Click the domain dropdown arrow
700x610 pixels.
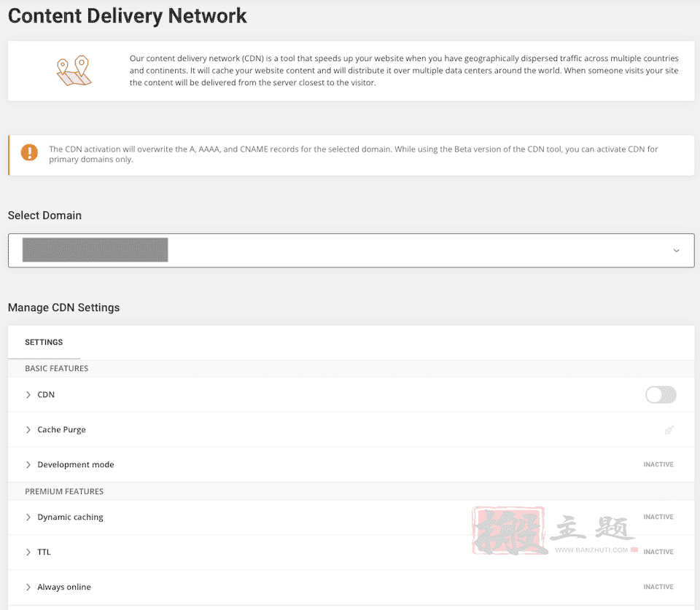(677, 251)
